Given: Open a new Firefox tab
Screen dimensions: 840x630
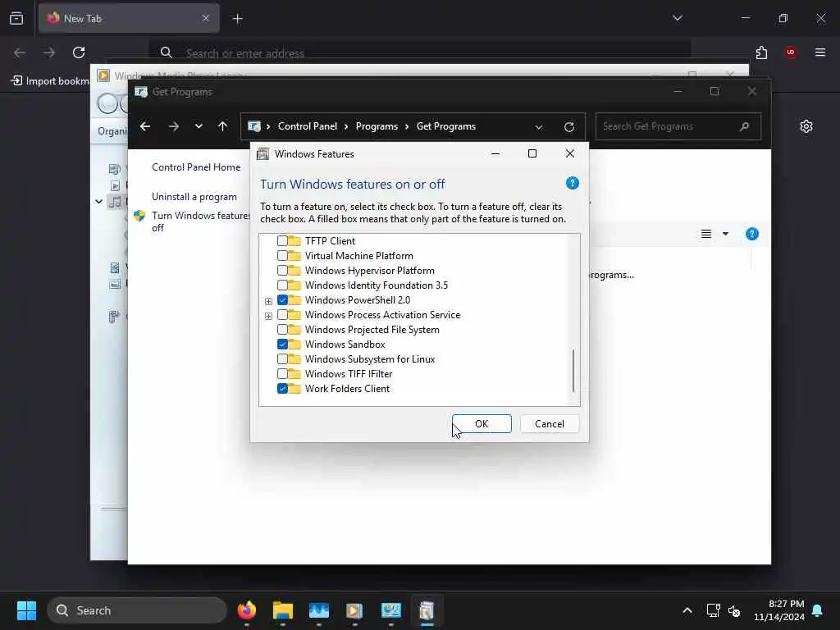Looking at the screenshot, I should coord(237,19).
